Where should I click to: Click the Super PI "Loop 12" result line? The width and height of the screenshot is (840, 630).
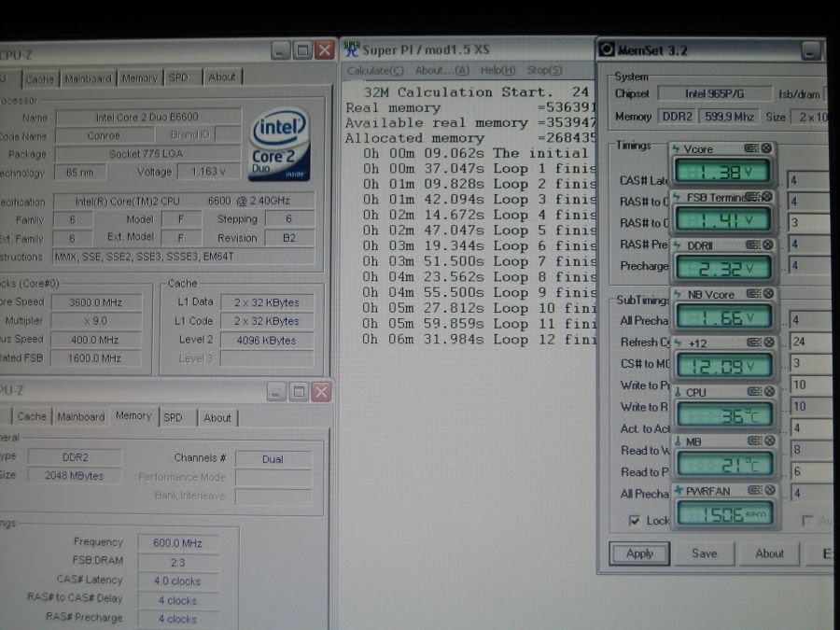pos(479,339)
